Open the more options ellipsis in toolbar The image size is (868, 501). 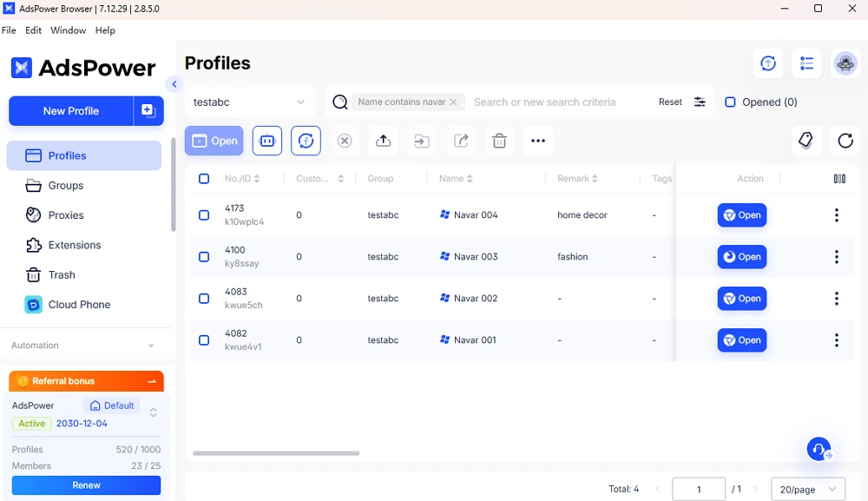click(538, 141)
